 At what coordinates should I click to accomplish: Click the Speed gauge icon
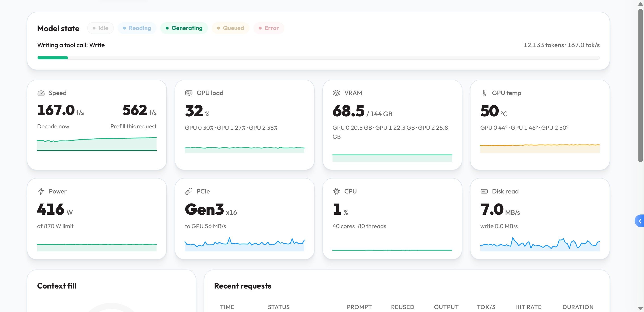coord(41,93)
